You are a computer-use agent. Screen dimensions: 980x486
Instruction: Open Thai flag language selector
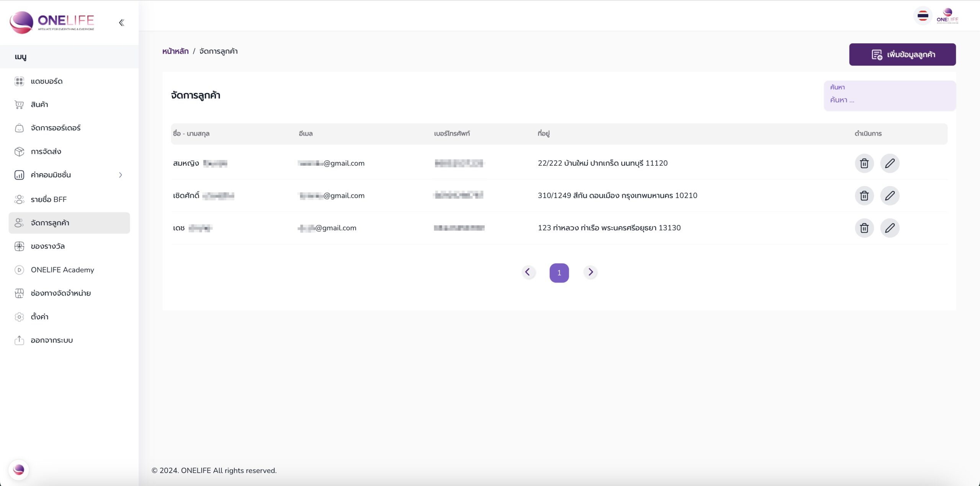[x=923, y=16]
